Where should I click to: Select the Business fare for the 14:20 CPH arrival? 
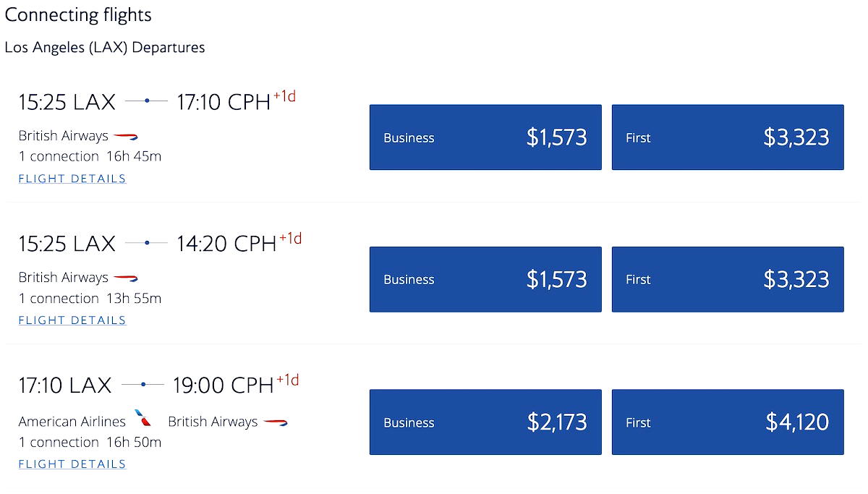point(485,279)
